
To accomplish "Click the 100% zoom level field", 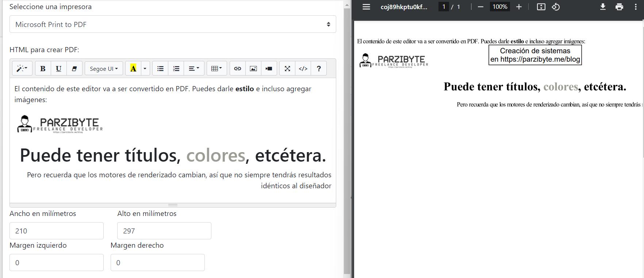I will pyautogui.click(x=499, y=7).
